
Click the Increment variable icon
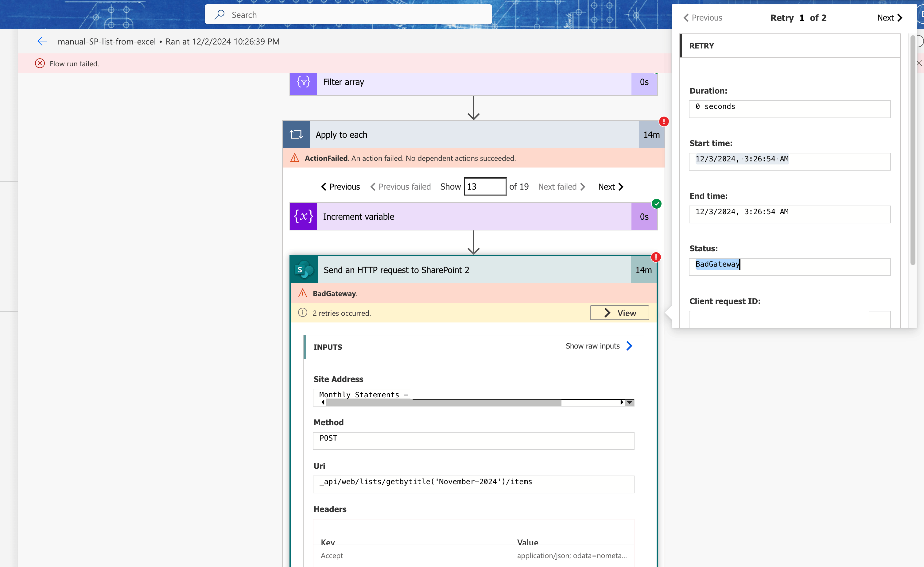pyautogui.click(x=303, y=217)
